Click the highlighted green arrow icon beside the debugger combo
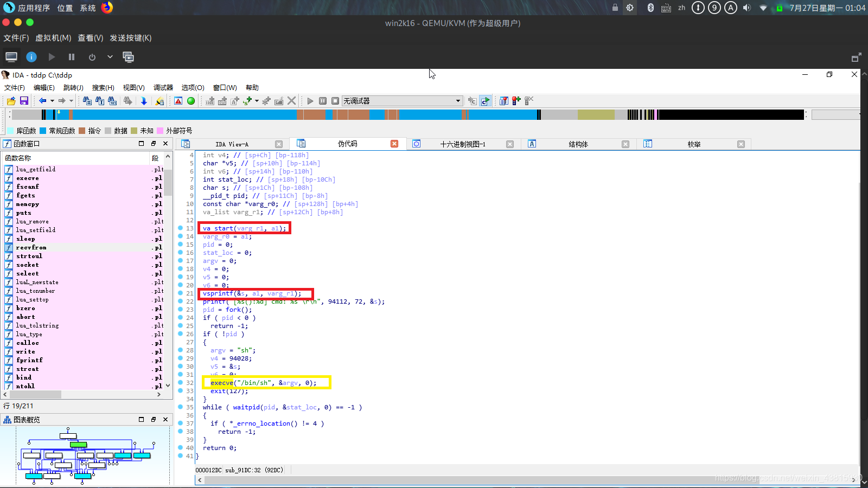The height and width of the screenshot is (488, 868). click(x=485, y=101)
